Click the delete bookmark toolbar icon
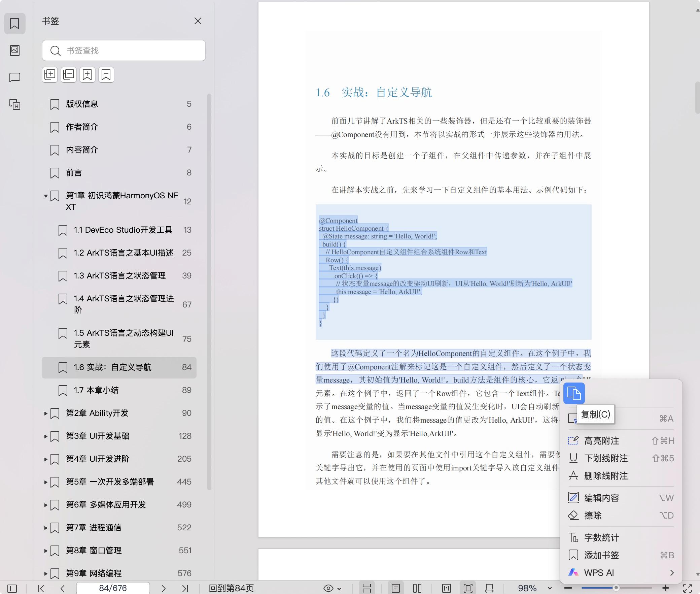 [106, 74]
